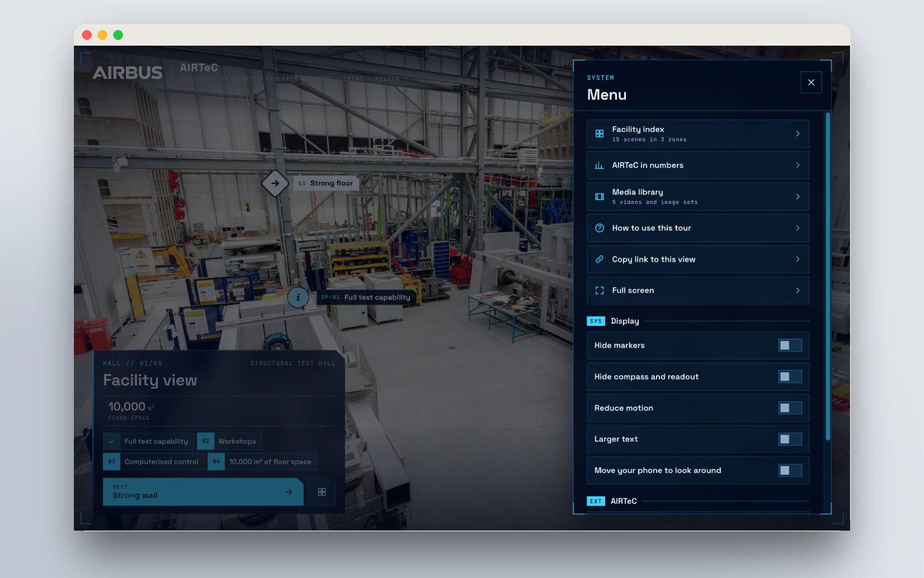This screenshot has width=924, height=578.
Task: Expand How to use this tour chevron
Action: pos(798,228)
